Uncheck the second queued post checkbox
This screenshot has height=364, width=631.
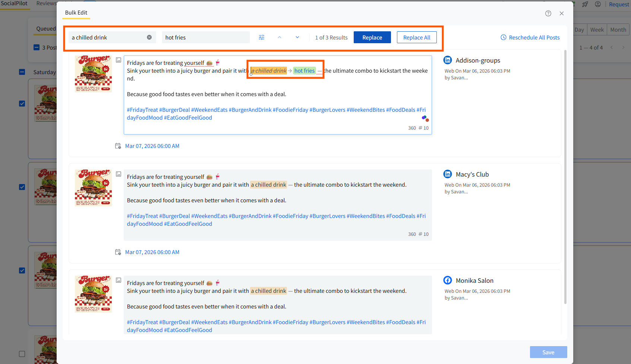[22, 187]
